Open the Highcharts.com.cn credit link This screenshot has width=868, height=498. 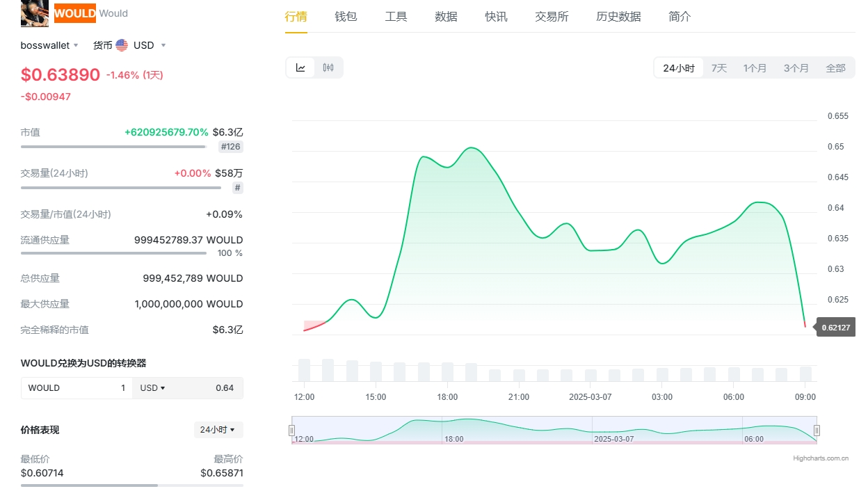(x=821, y=458)
